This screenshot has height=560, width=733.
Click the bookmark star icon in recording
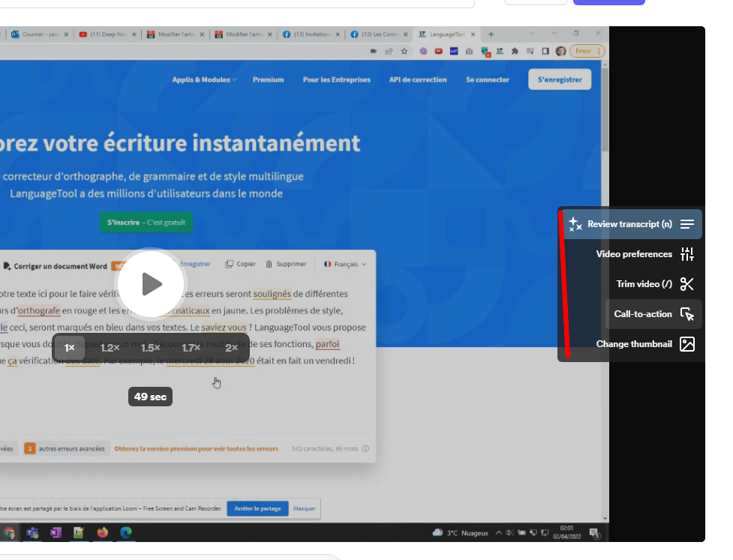coord(404,51)
